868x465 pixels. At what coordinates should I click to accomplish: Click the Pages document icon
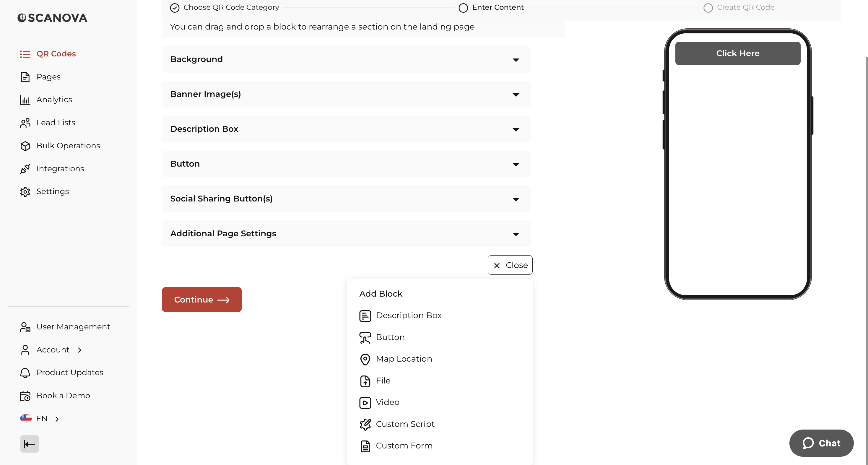click(x=25, y=77)
